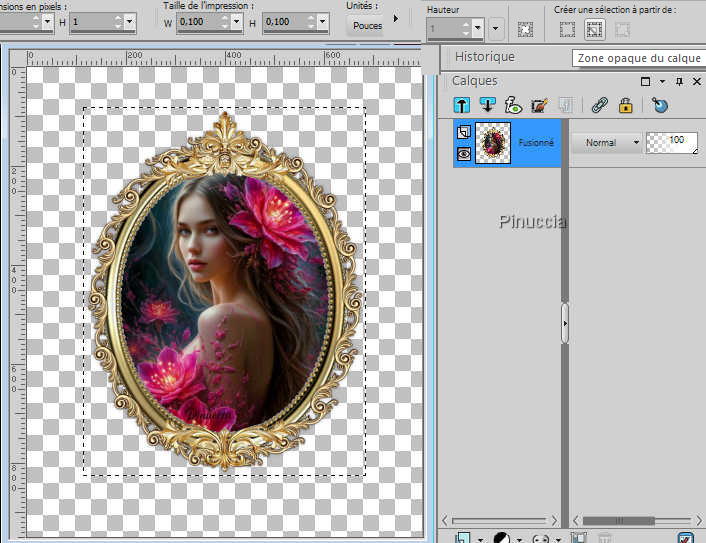Open the Historique panel tab
Image resolution: width=706 pixels, height=543 pixels.
click(x=485, y=57)
